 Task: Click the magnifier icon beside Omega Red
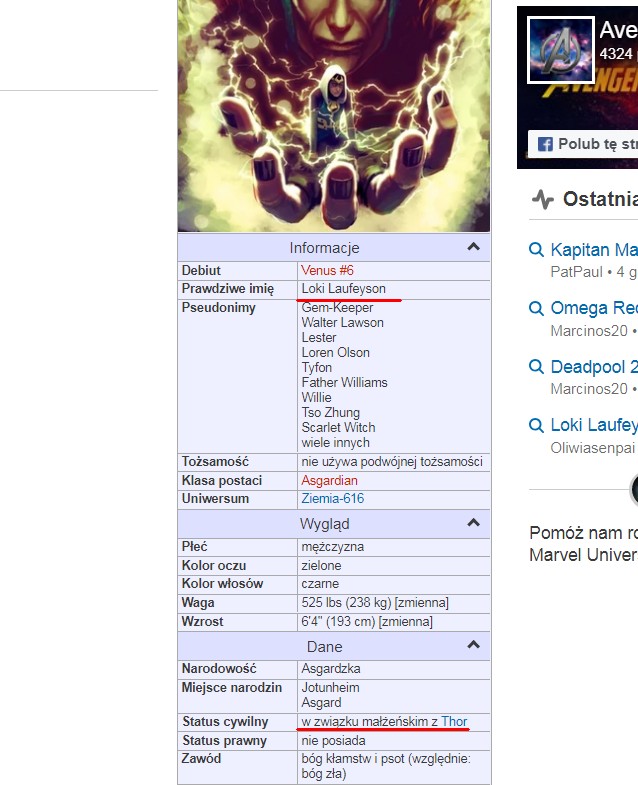pyautogui.click(x=536, y=308)
